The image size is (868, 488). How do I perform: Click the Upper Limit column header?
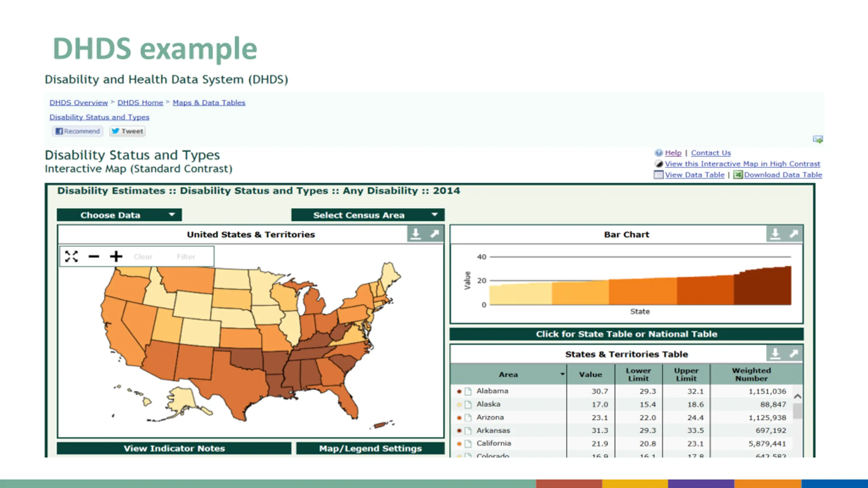coord(686,374)
